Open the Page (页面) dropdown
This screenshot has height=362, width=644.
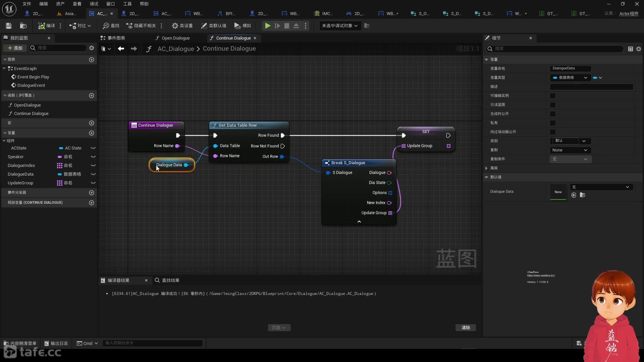[279, 328]
